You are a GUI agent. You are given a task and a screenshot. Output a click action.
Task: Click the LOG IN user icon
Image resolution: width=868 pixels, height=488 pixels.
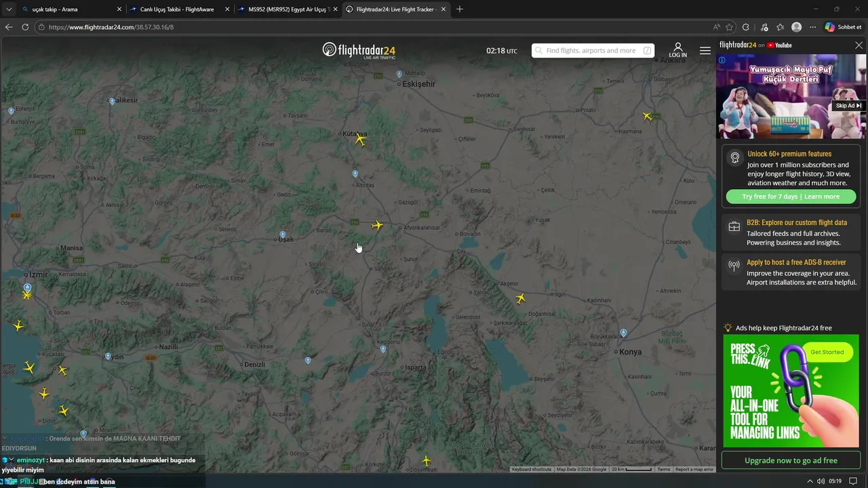point(677,50)
